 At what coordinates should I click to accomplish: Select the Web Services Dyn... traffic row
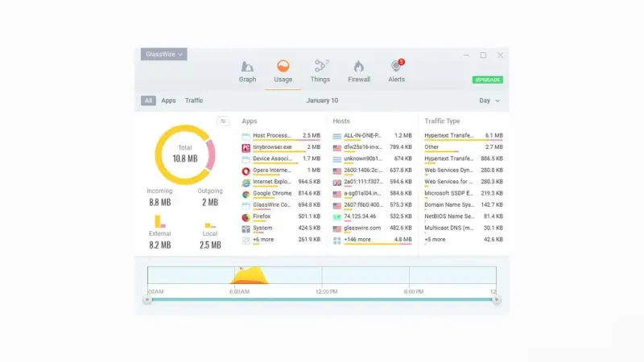(x=464, y=171)
